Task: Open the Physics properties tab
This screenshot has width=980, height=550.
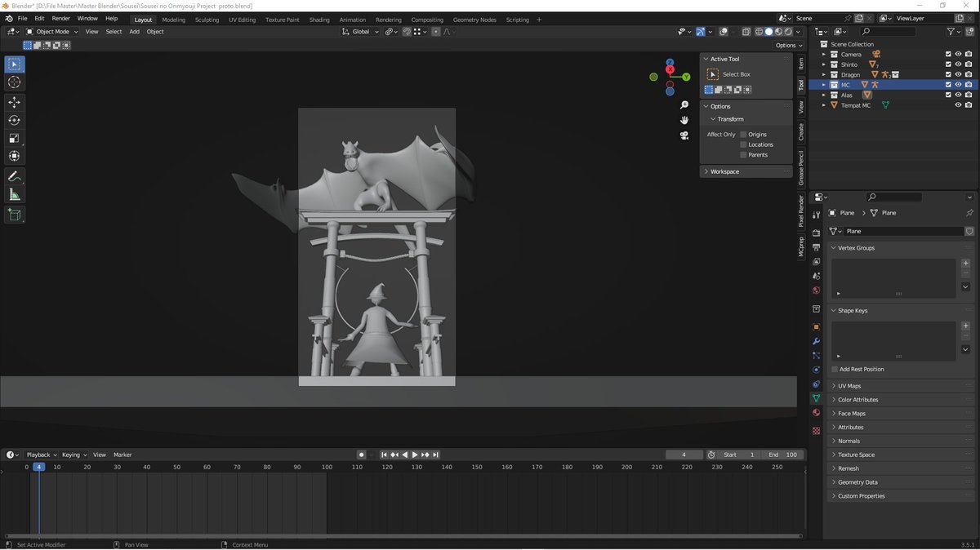Action: click(816, 370)
